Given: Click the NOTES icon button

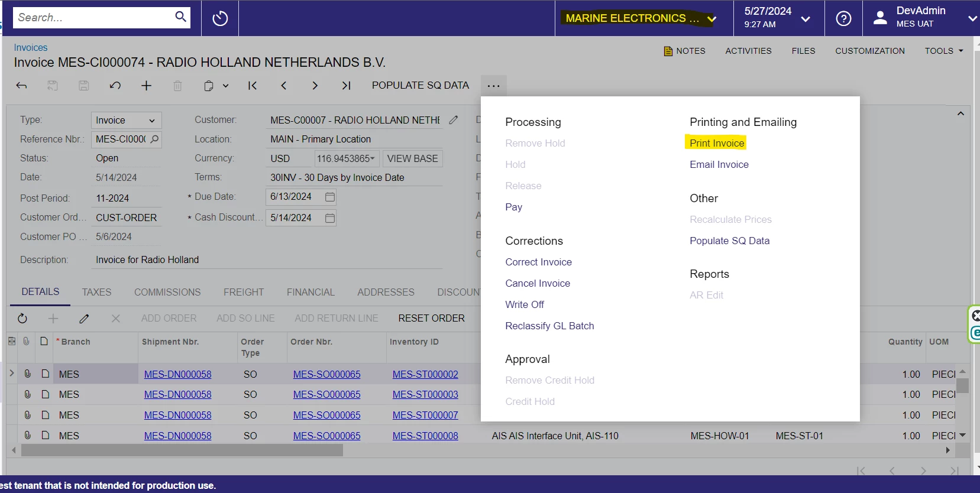Looking at the screenshot, I should coord(684,51).
